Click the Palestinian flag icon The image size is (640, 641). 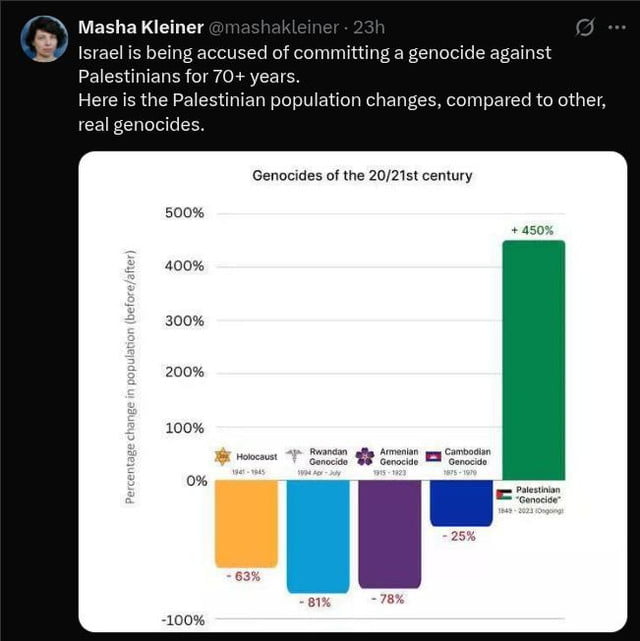(504, 494)
